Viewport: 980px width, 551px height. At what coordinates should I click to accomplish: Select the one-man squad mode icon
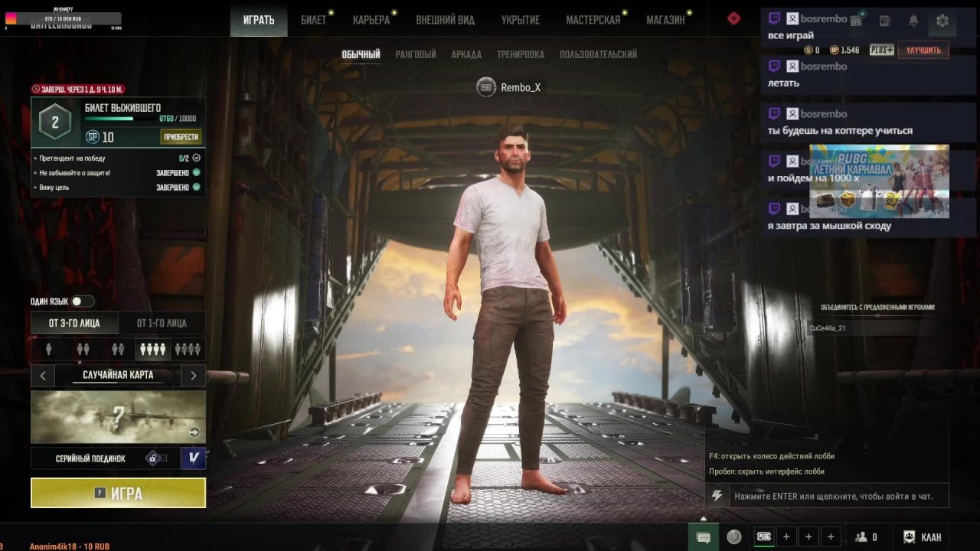pos(188,349)
